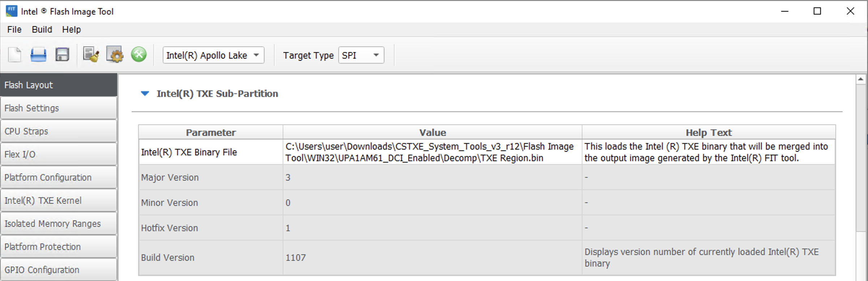
Task: Minimize the Flash Image Tool window
Action: [785, 11]
